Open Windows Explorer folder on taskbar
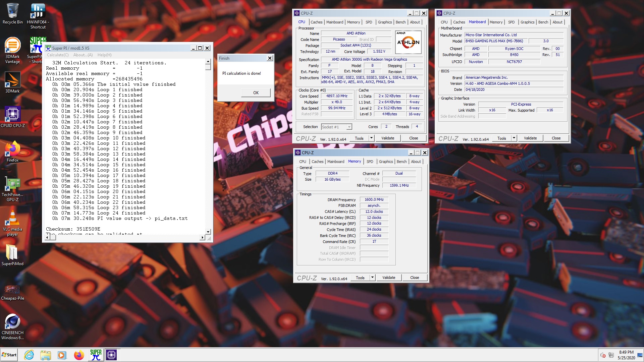This screenshot has height=362, width=644. click(45, 355)
